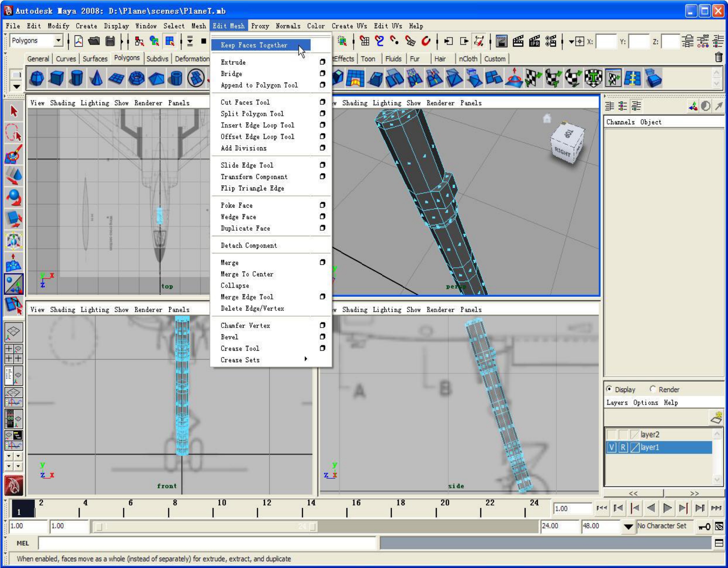728x568 pixels.
Task: Select by object type mode icon
Action: pos(155,41)
